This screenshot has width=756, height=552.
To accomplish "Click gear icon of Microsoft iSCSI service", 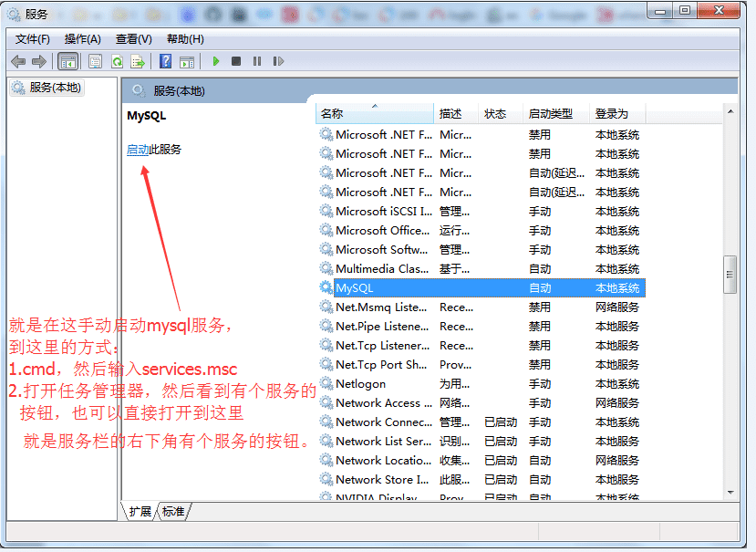I will coord(326,212).
